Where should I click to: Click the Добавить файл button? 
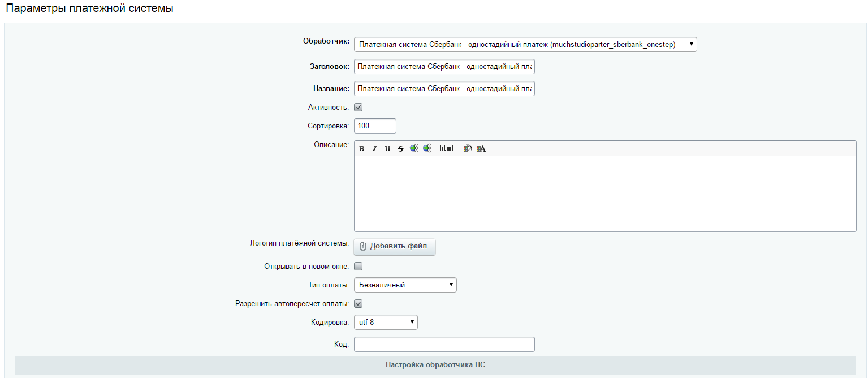[x=395, y=247]
